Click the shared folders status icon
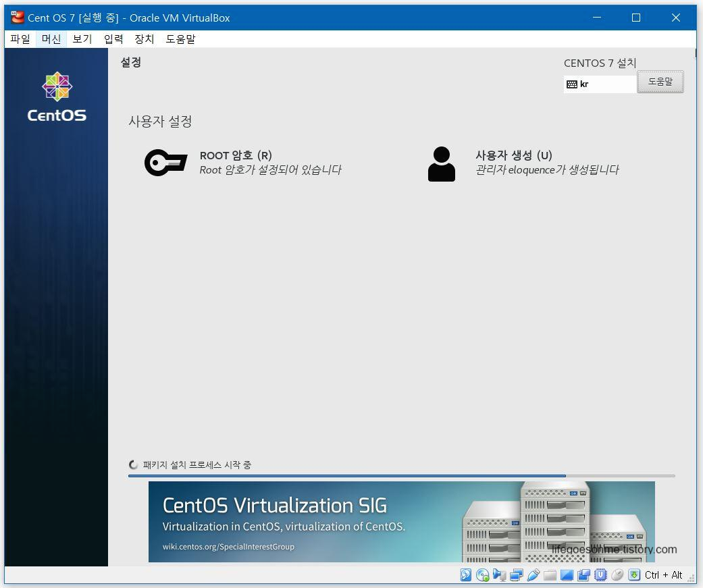703x588 pixels. click(x=550, y=575)
